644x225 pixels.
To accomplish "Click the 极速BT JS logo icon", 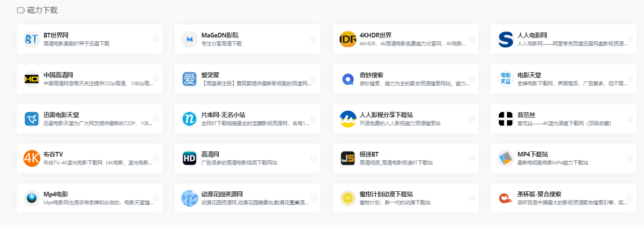I will [348, 158].
